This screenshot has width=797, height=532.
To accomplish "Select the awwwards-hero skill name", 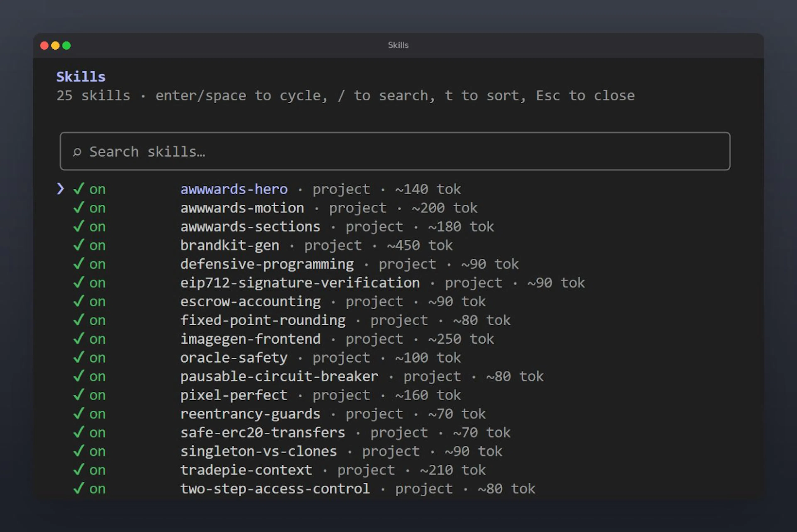I will click(234, 189).
